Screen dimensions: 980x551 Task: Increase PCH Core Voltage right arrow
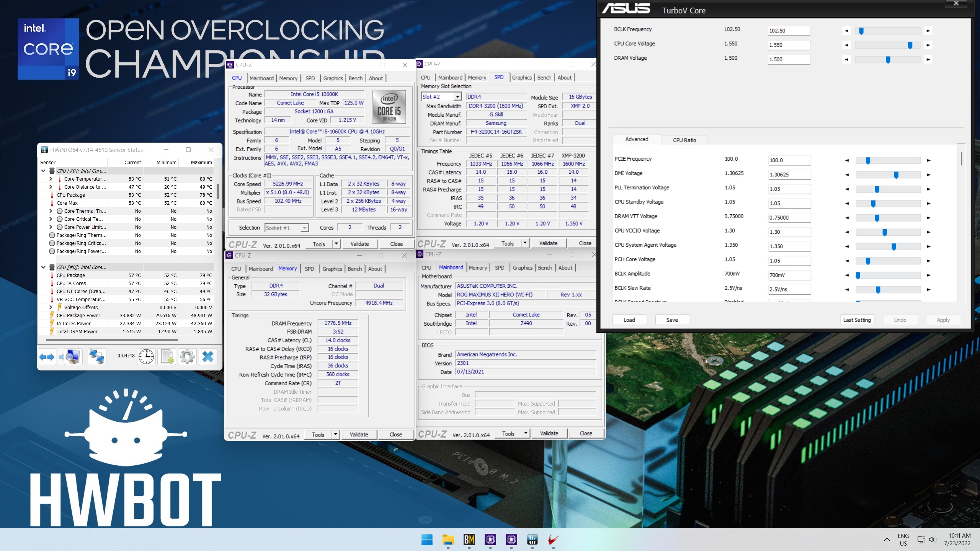928,261
